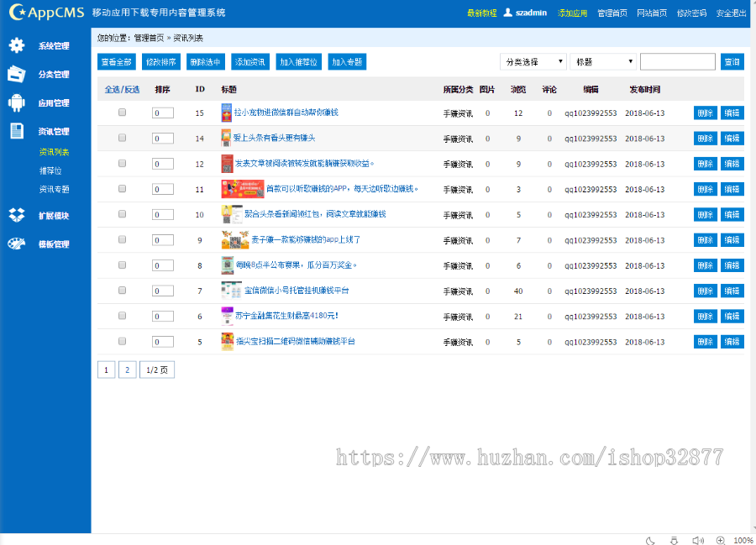The width and height of the screenshot is (756, 545).
Task: Delete article ID 15 with 删除
Action: (706, 113)
